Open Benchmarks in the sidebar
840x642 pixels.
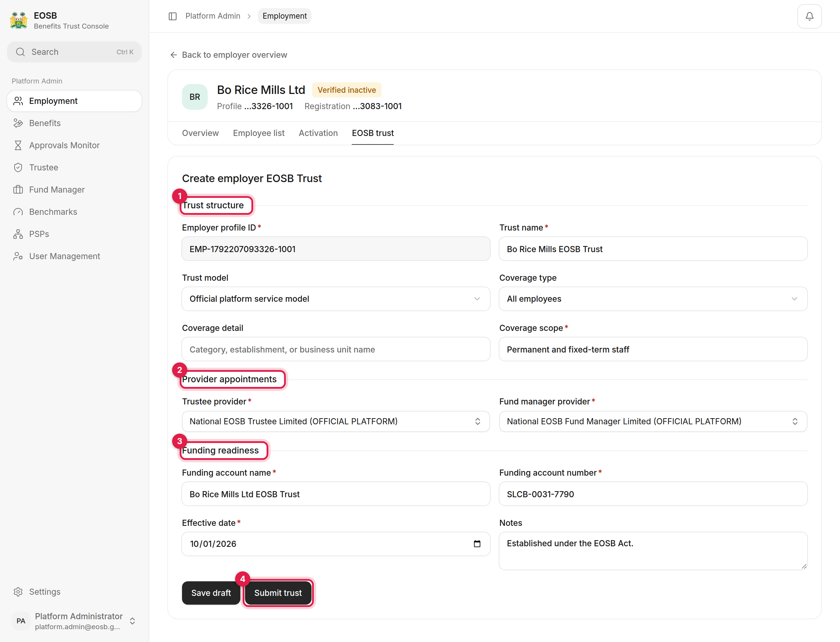pyautogui.click(x=74, y=212)
